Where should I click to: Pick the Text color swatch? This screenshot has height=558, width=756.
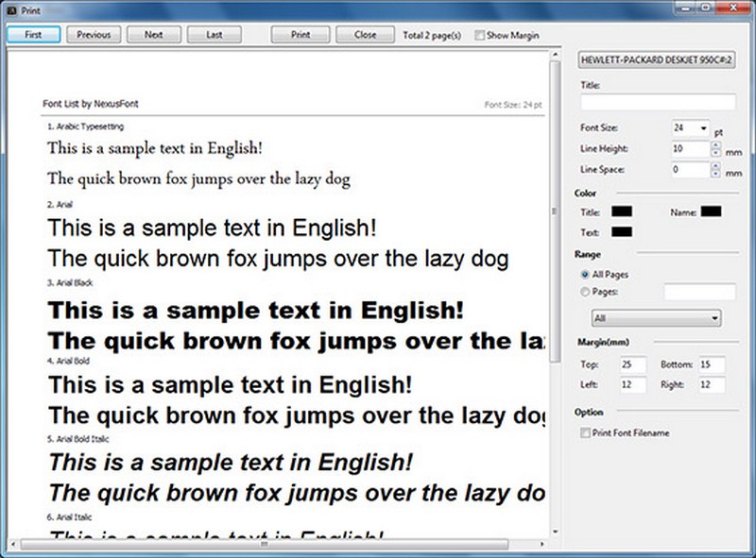[622, 231]
